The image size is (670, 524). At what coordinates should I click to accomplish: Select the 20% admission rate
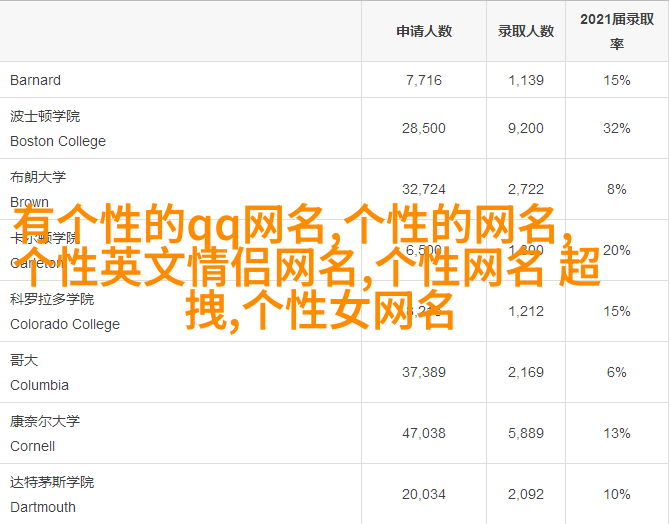click(617, 250)
